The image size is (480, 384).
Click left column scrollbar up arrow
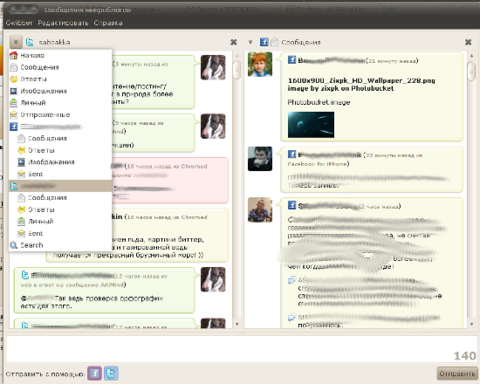[x=237, y=56]
